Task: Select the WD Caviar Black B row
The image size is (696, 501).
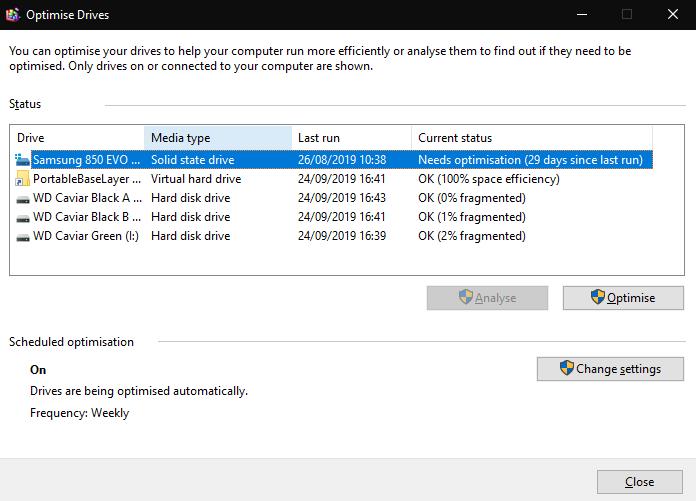Action: point(333,217)
